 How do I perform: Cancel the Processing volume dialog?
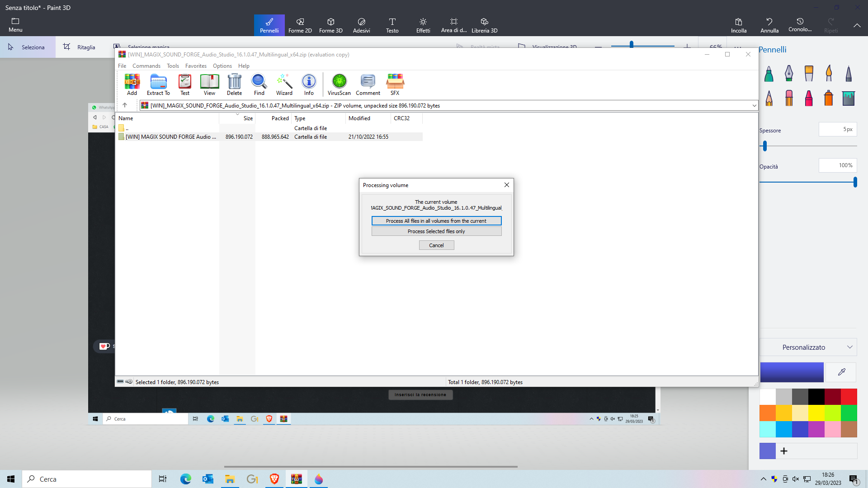coord(436,245)
